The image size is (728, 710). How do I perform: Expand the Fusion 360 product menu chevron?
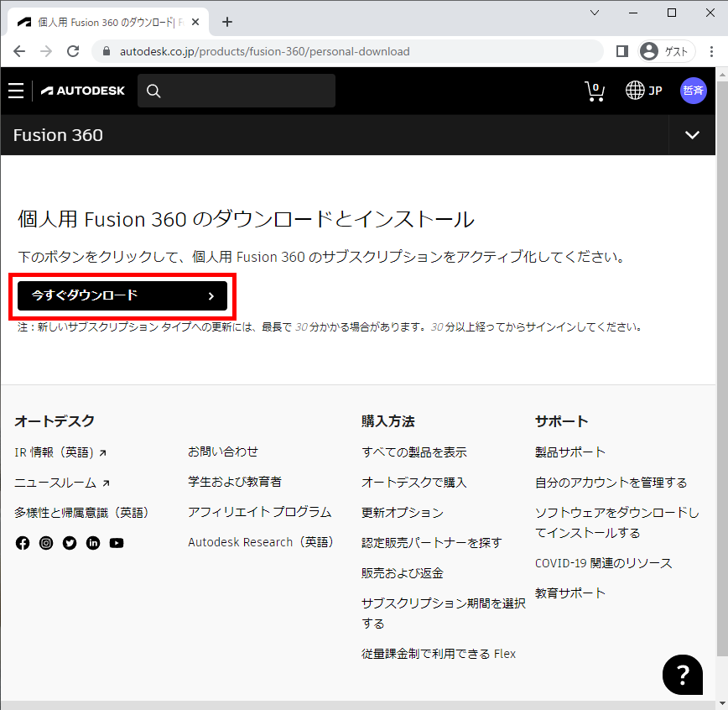coord(692,135)
